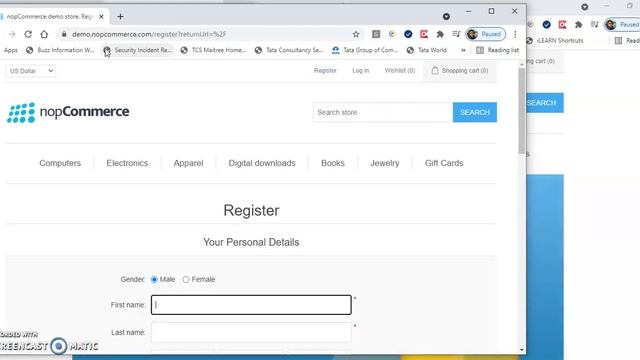Click the nopCommerce logo
This screenshot has height=360, width=640.
[x=68, y=112]
